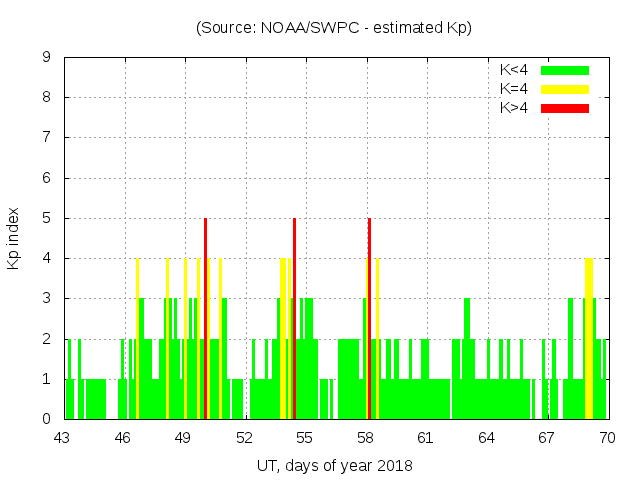This screenshot has width=640, height=480.
Task: Click x-axis tick label 55
Action: tap(304, 438)
